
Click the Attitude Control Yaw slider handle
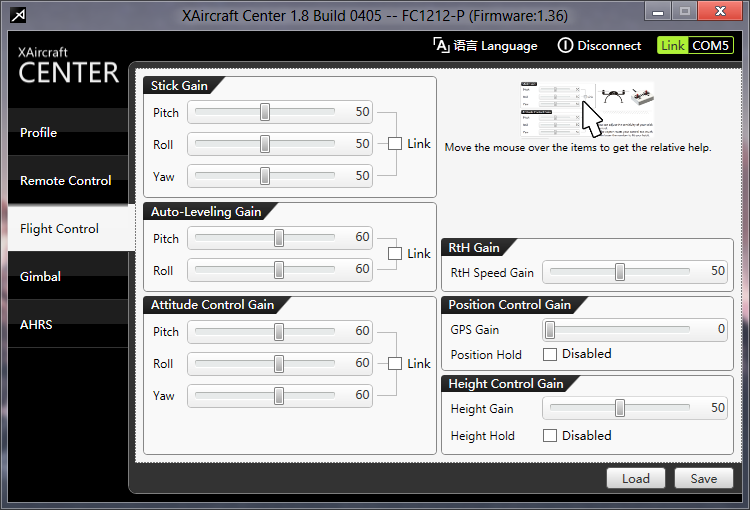[x=279, y=396]
